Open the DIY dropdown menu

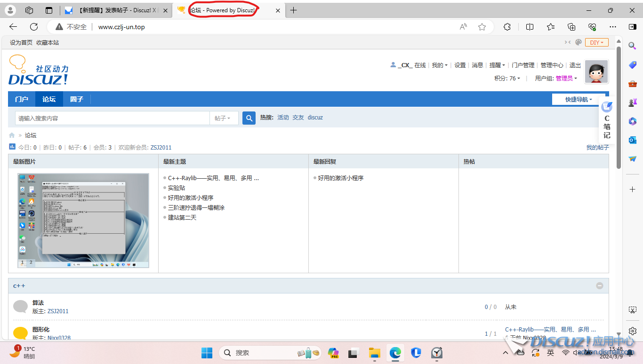(x=596, y=42)
